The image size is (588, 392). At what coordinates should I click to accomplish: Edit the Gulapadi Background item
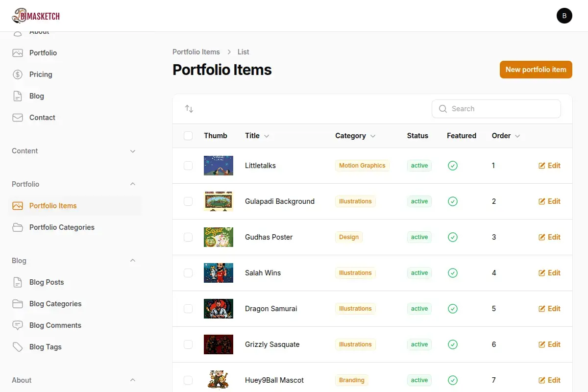pyautogui.click(x=549, y=201)
